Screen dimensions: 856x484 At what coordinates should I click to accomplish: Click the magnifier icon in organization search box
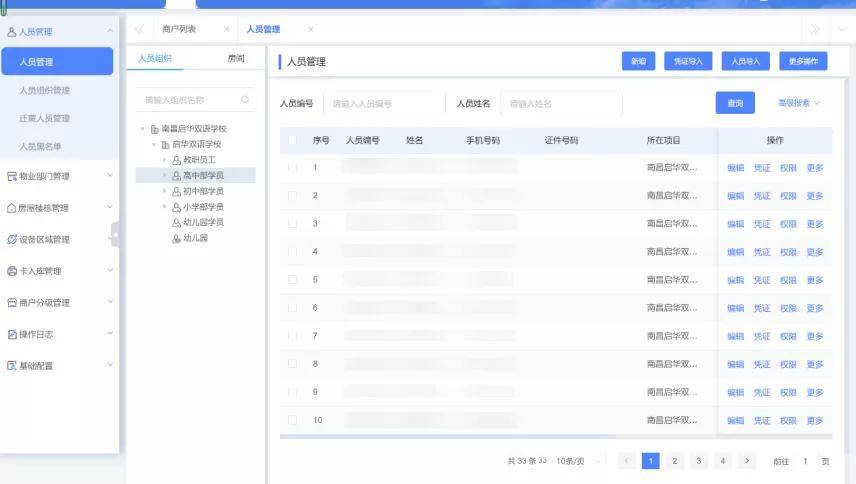[245, 100]
